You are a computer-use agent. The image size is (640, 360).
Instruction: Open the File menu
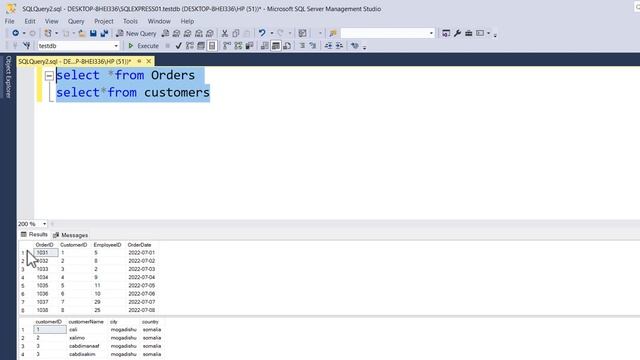(x=9, y=21)
